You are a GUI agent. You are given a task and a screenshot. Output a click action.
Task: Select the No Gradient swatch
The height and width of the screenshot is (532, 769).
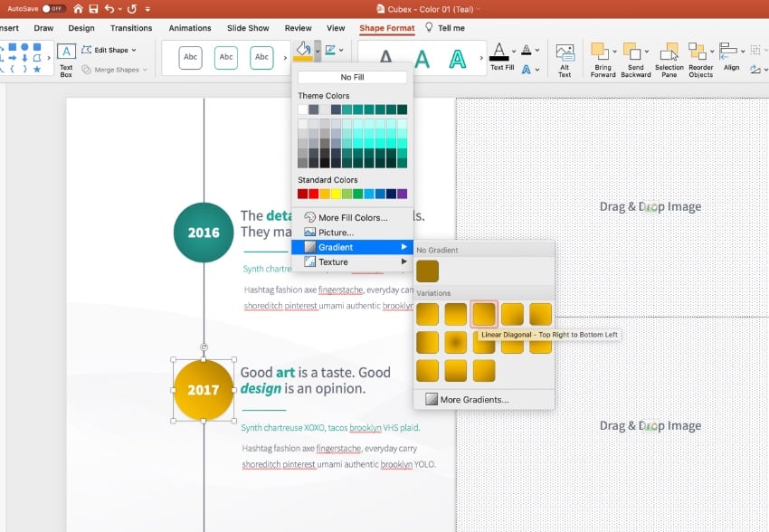click(427, 271)
